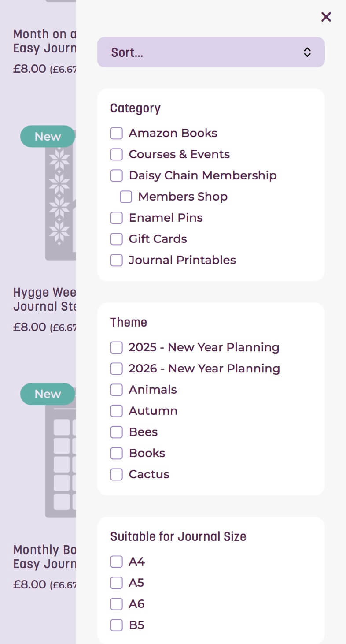Image resolution: width=346 pixels, height=644 pixels.
Task: Select the Cactus theme checkbox
Action: point(117,474)
